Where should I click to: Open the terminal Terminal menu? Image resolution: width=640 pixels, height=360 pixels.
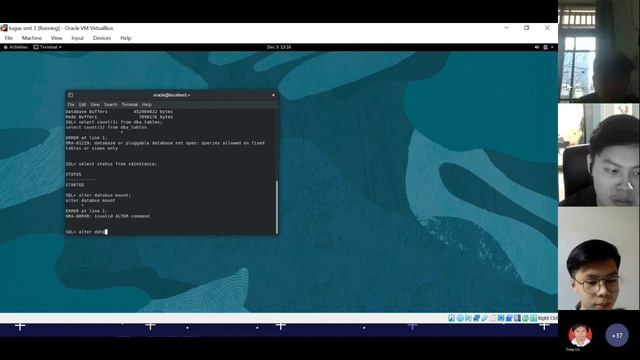(x=129, y=104)
